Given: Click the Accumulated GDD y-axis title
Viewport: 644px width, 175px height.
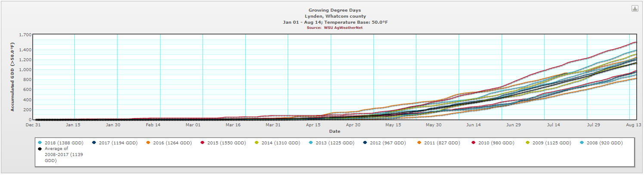Looking at the screenshot, I should click(12, 77).
